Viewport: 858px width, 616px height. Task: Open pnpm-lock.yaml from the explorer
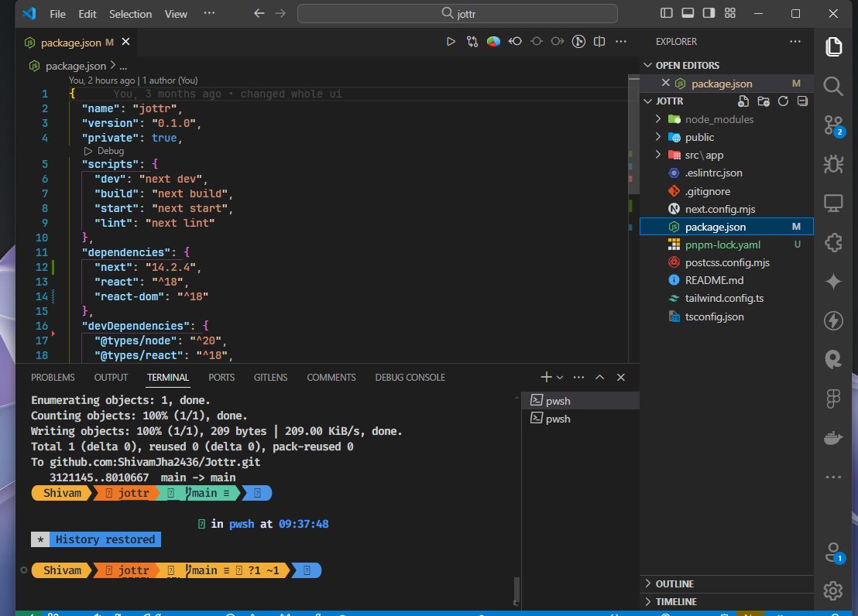[726, 245]
